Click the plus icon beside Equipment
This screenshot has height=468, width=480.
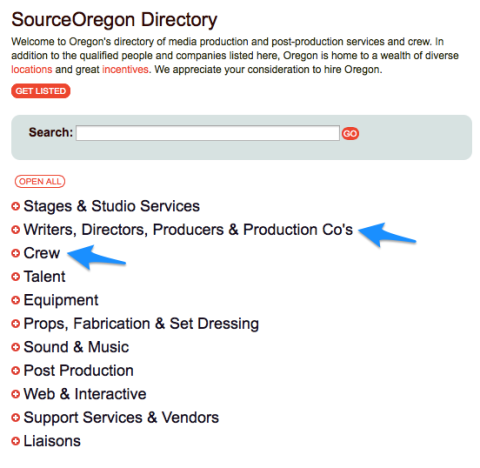(x=15, y=300)
